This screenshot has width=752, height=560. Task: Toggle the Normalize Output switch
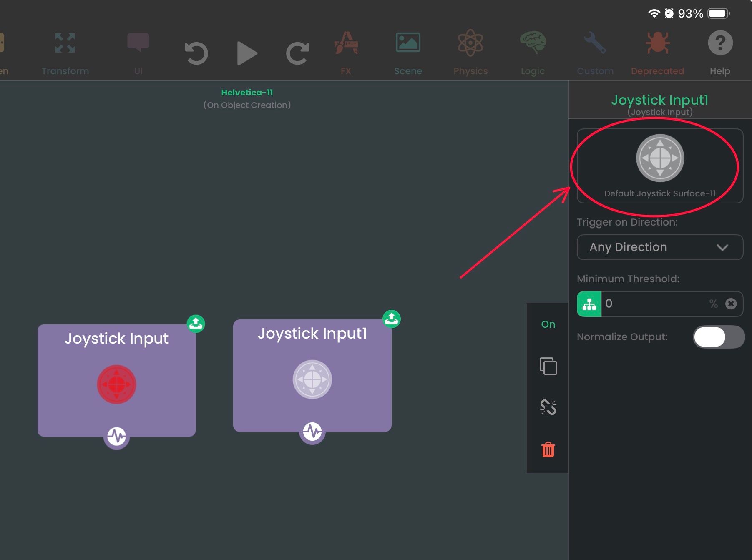(718, 337)
